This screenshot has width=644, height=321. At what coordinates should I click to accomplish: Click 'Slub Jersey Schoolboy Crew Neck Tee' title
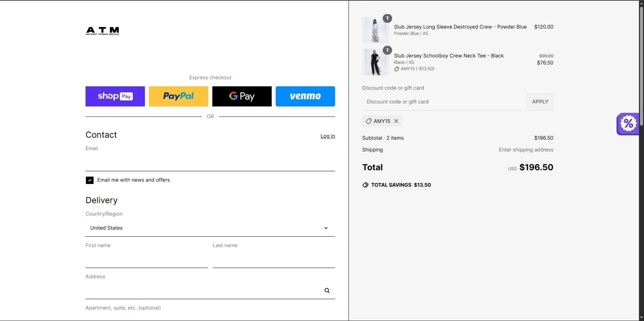coord(449,56)
